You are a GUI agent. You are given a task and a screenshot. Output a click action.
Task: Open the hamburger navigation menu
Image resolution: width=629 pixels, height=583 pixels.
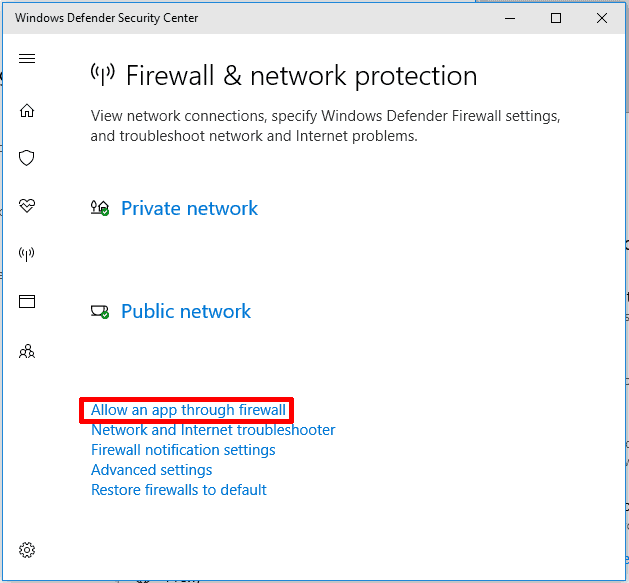point(27,59)
